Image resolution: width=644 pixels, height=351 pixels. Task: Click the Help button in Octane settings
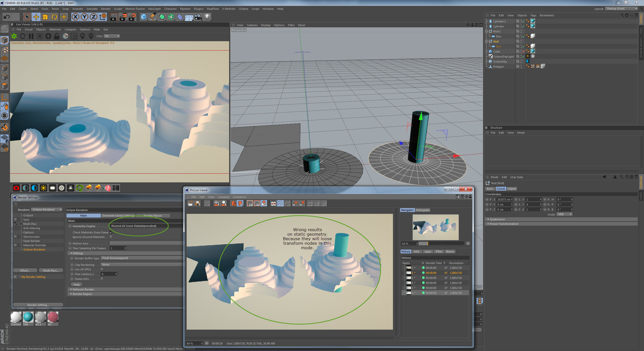point(77,285)
